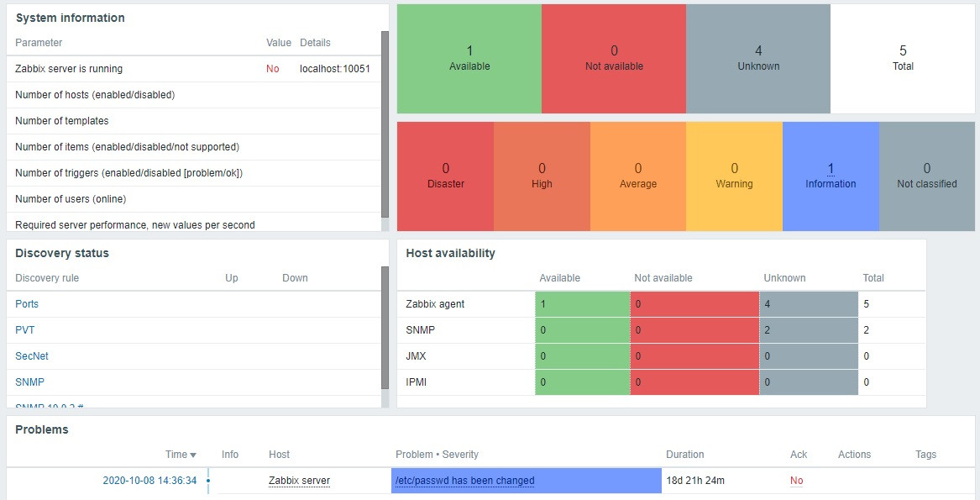This screenshot has height=500, width=980.
Task: Click the timeline dot beside problem time
Action: click(x=208, y=481)
